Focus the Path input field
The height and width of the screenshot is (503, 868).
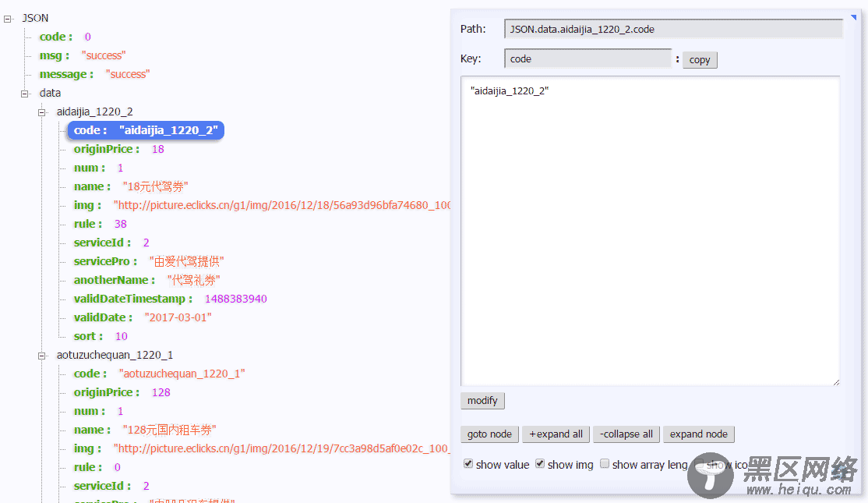pyautogui.click(x=673, y=29)
